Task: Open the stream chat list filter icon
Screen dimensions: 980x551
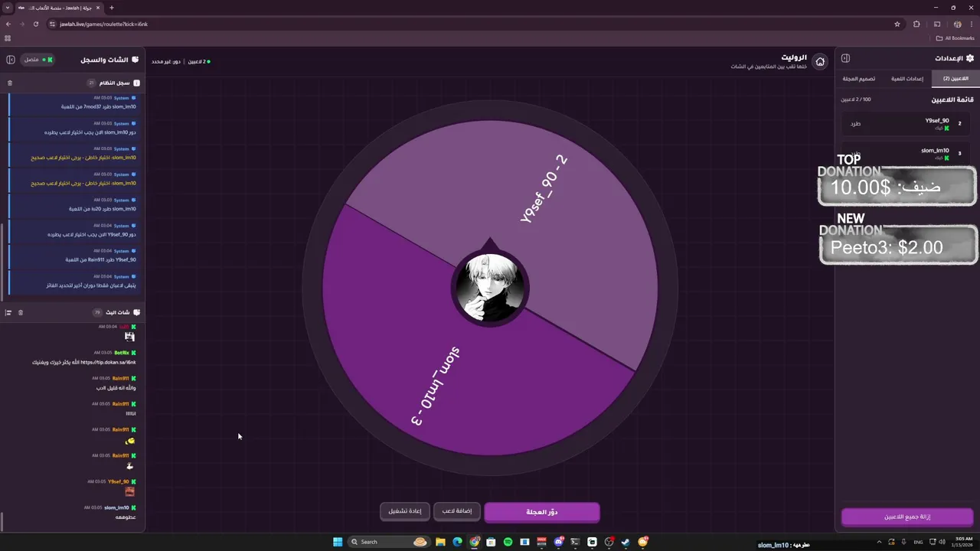Action: click(8, 312)
